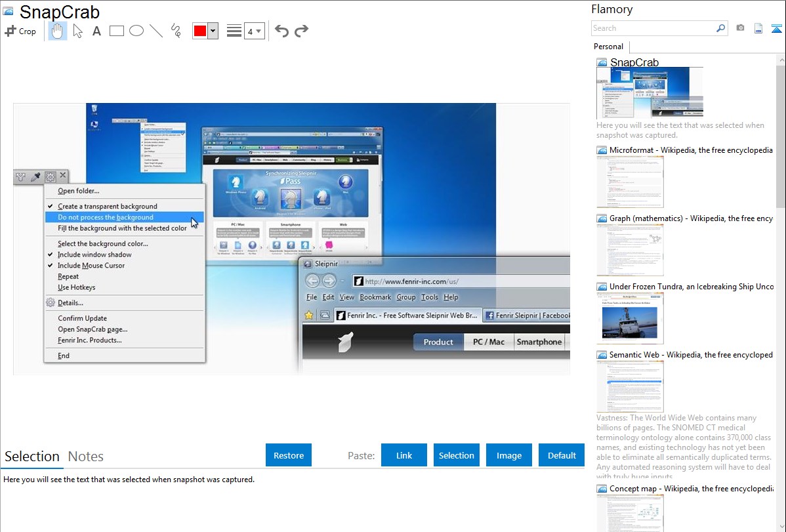Activate the hand pan tool

click(57, 31)
